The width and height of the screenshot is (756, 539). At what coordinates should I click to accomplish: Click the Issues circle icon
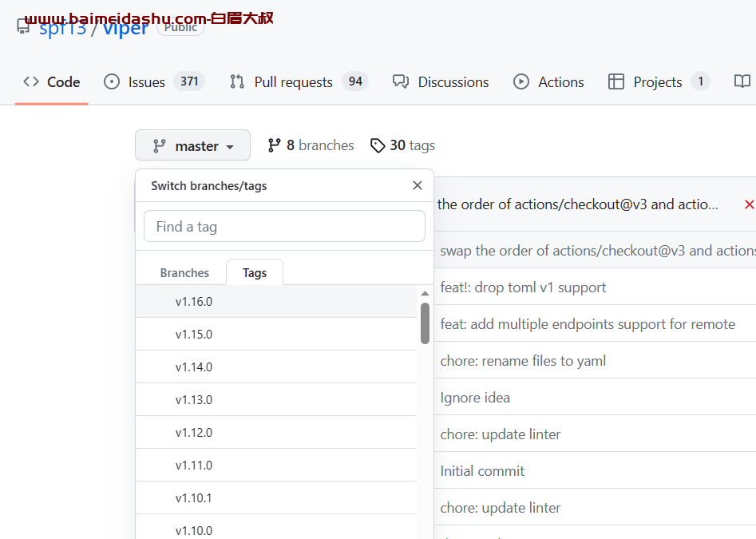tap(112, 81)
